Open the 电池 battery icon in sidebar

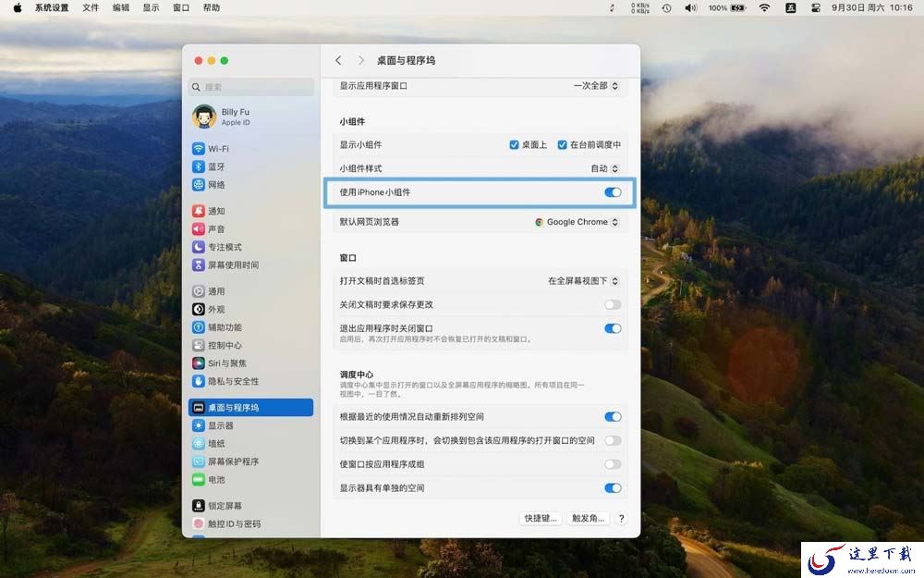pyautogui.click(x=199, y=479)
